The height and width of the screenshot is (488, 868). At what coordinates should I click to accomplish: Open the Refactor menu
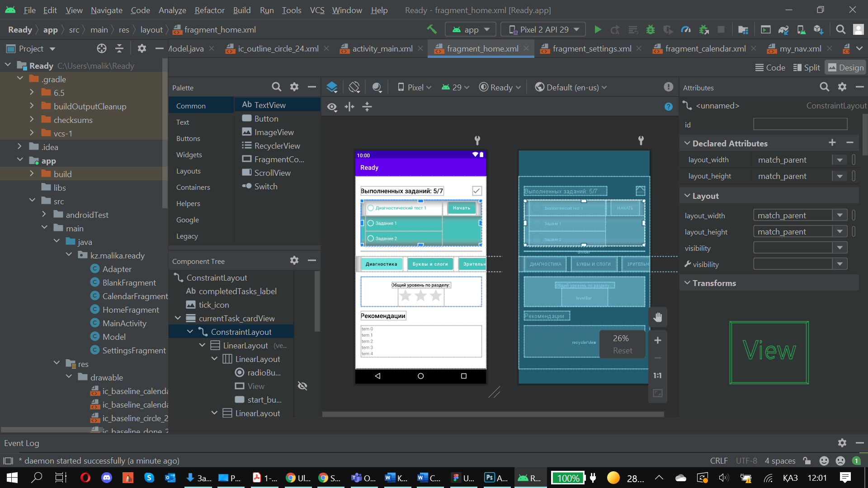pos(209,10)
